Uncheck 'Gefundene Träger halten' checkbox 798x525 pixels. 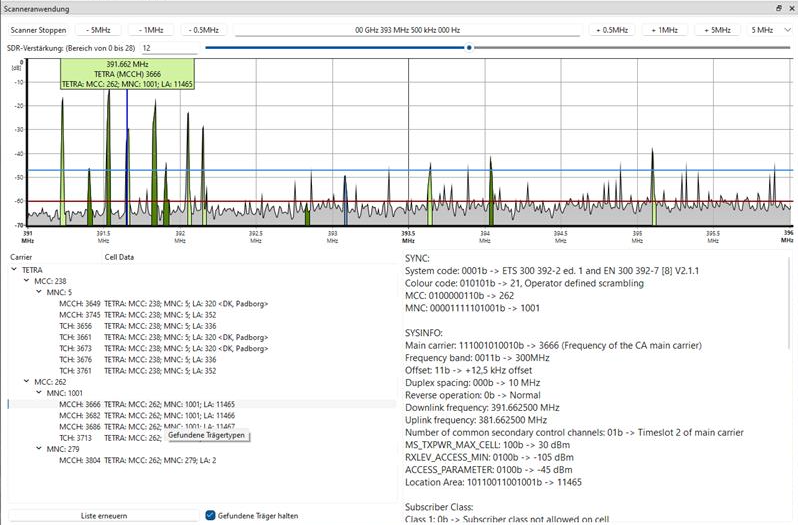[210, 515]
